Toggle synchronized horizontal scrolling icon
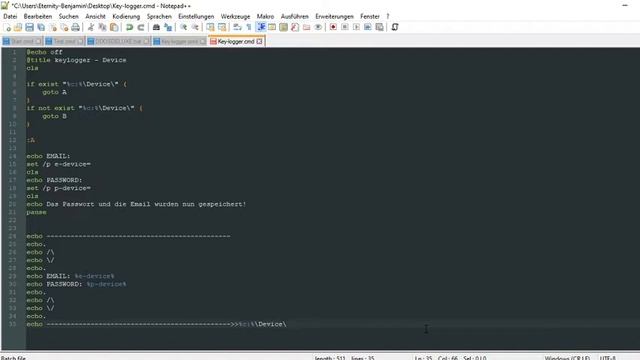The image size is (640, 360). tap(222, 27)
